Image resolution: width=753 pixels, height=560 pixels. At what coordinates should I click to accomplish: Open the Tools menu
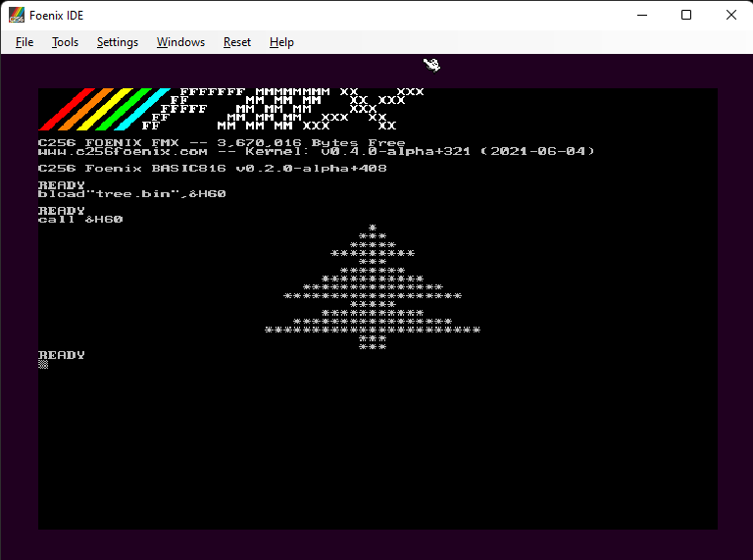point(65,42)
